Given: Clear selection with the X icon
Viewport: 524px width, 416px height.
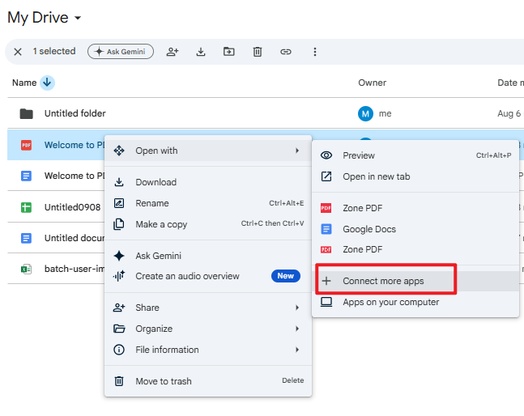Looking at the screenshot, I should tap(18, 52).
